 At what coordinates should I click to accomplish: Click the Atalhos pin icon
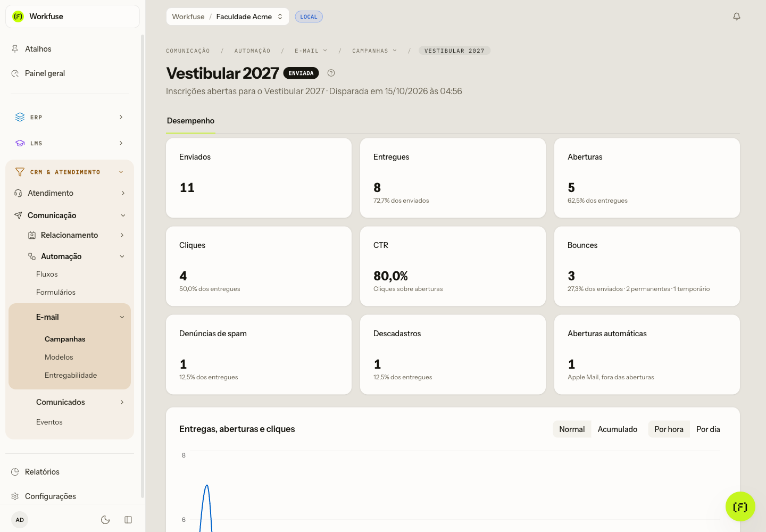[x=15, y=49]
